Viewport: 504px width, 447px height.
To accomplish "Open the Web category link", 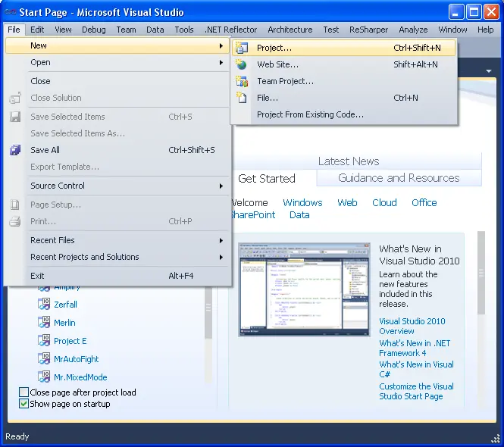I will coord(347,203).
